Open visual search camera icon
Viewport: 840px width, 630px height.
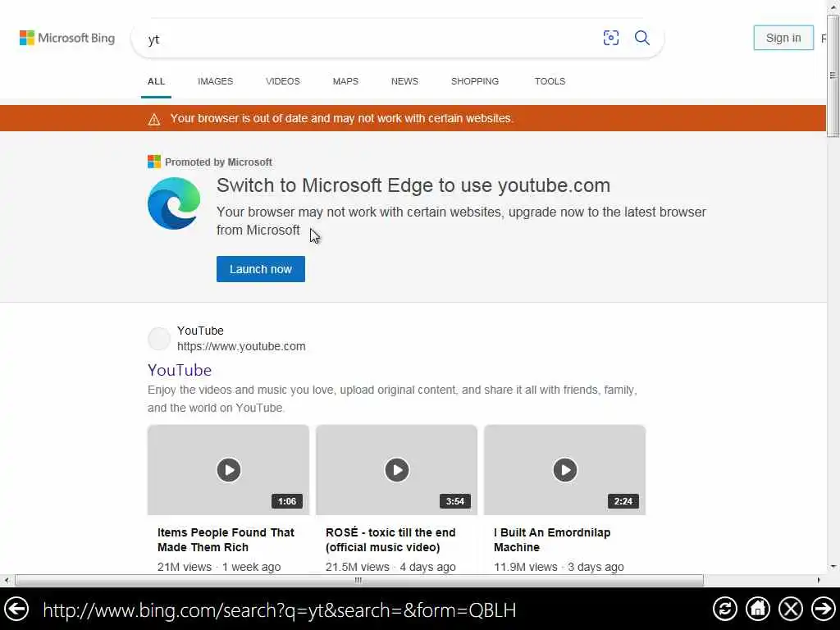click(x=610, y=38)
